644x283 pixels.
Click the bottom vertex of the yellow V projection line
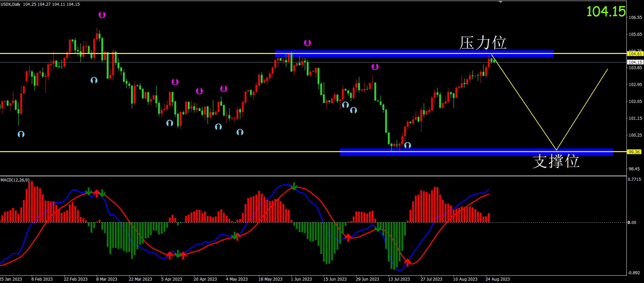556,150
